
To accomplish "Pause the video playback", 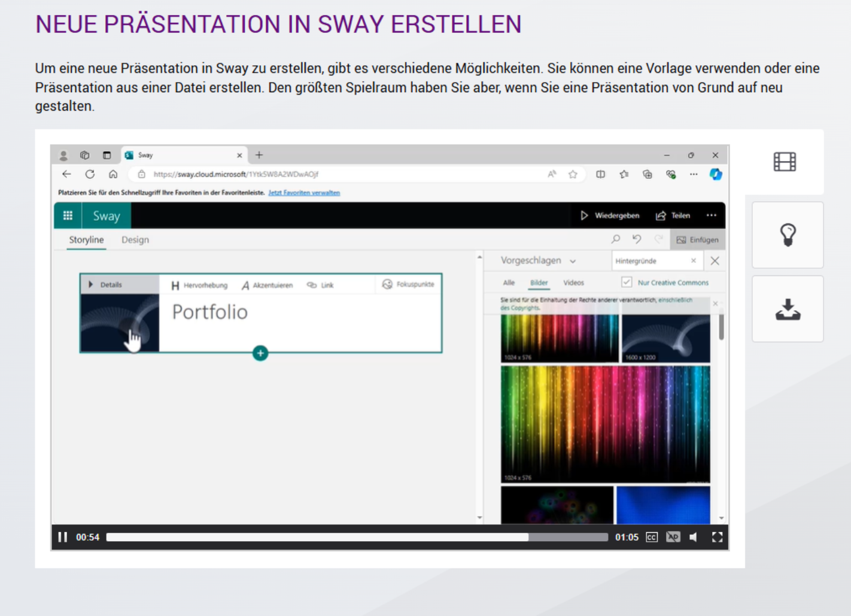I will click(62, 537).
